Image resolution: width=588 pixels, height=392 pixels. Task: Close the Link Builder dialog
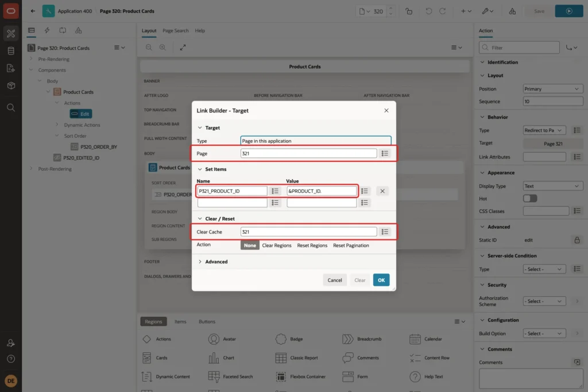386,111
